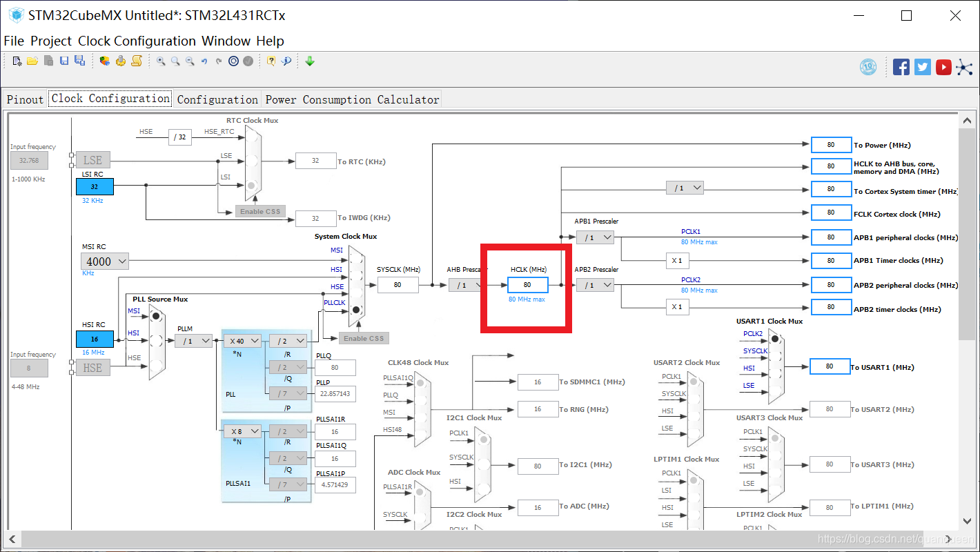Open APB1 Prescaler dropdown
Screen dimensions: 980x552
(x=595, y=237)
